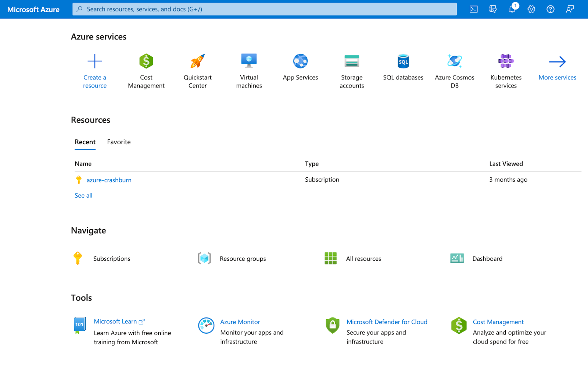Click the App Services globe icon
Screen dimensions: 588x373
300,61
